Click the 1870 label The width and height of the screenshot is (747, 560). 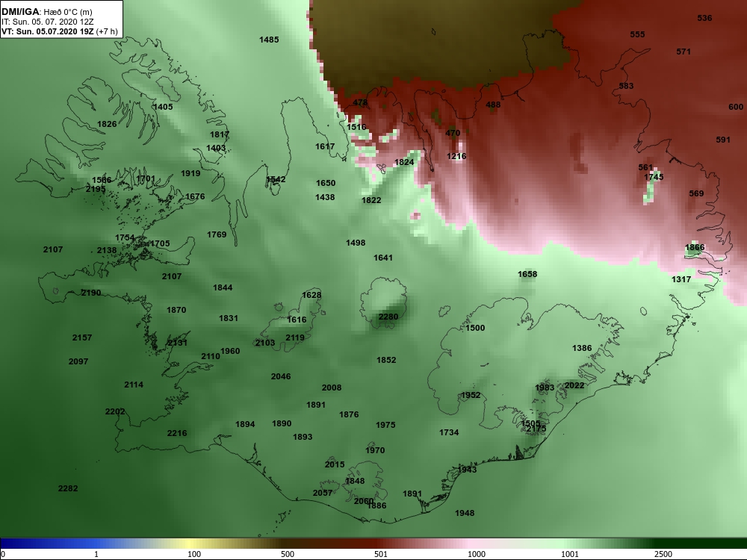[176, 310]
